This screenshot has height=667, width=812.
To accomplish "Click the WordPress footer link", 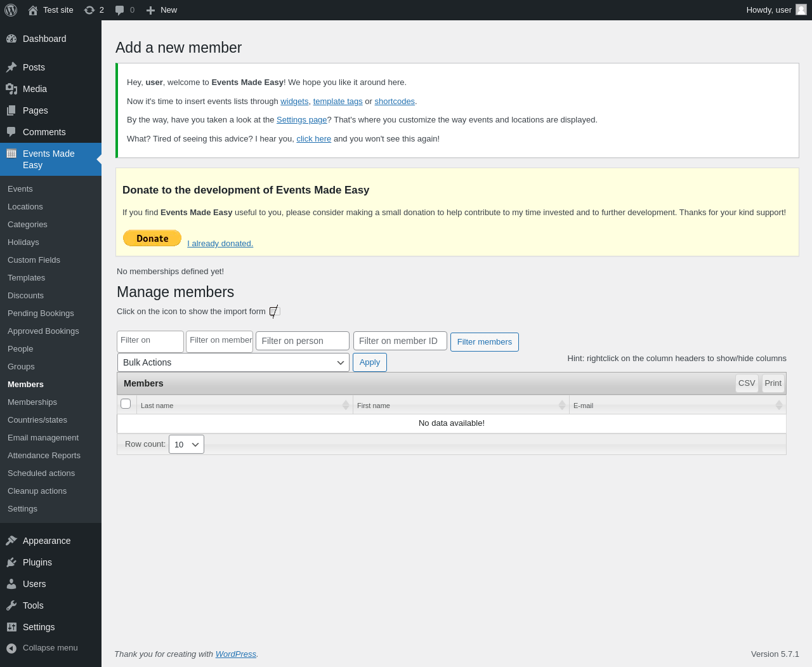I will (236, 654).
